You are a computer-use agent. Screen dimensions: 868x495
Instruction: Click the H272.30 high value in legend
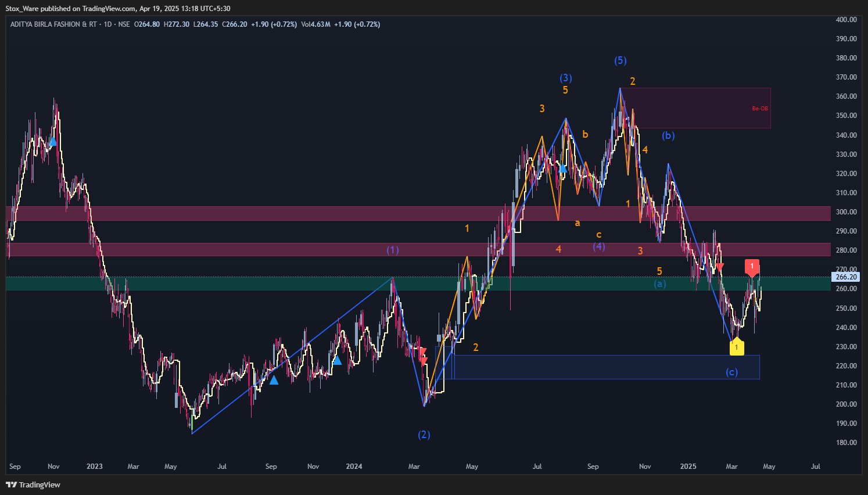coord(177,24)
